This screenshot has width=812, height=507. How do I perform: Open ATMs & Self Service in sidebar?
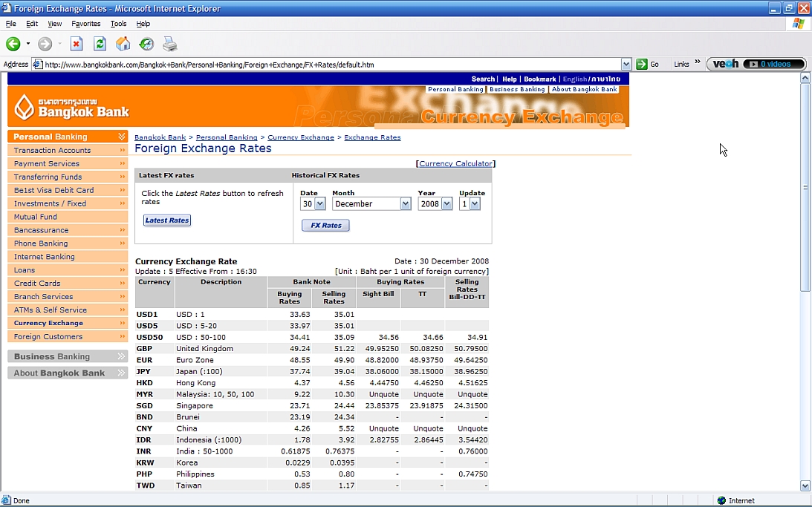click(x=68, y=310)
